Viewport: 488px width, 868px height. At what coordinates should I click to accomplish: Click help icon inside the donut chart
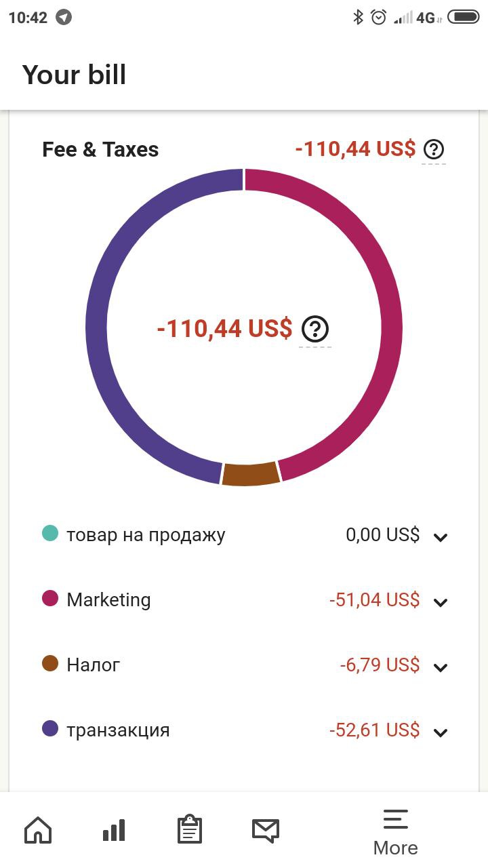tap(315, 329)
